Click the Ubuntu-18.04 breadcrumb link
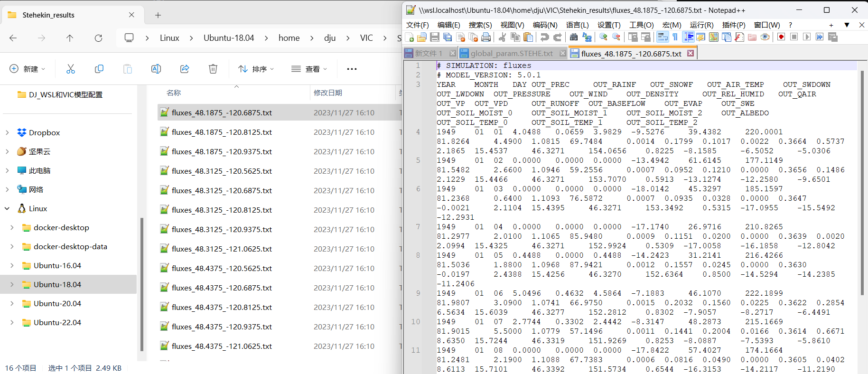 click(229, 38)
